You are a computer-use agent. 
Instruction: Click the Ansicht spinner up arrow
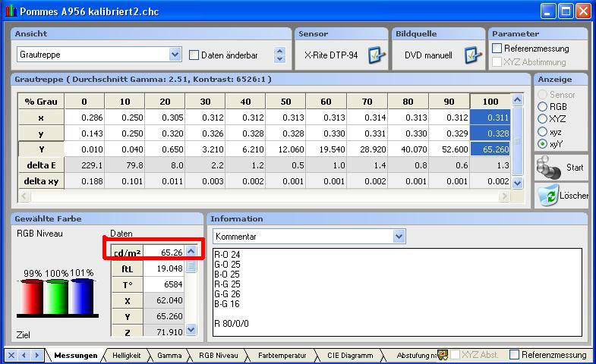pos(280,51)
